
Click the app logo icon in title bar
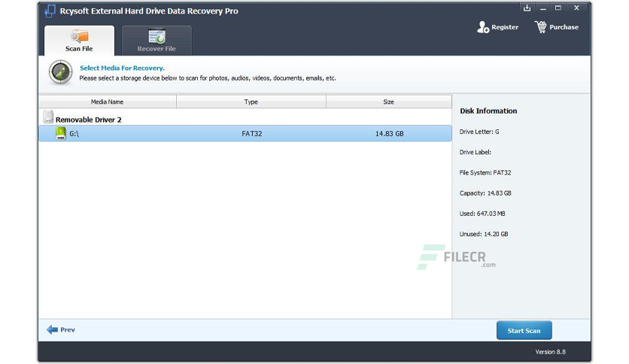coord(50,11)
